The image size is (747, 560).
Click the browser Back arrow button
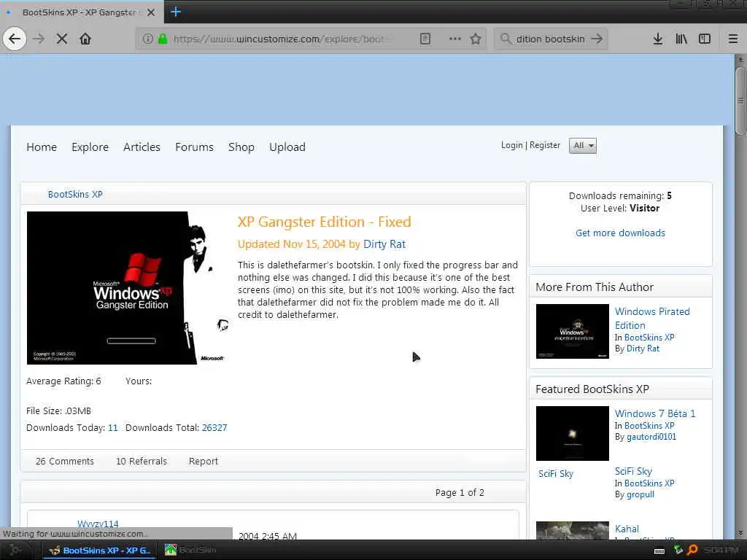point(15,39)
